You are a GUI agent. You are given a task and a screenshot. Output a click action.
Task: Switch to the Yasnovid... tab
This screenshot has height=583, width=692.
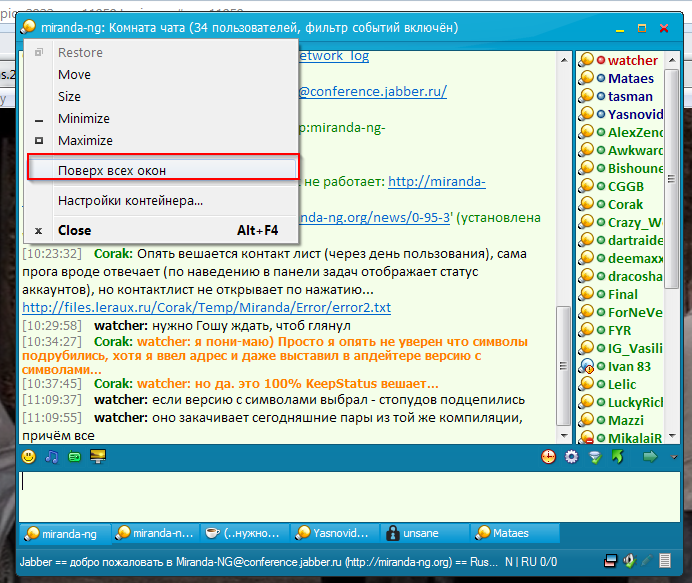335,533
